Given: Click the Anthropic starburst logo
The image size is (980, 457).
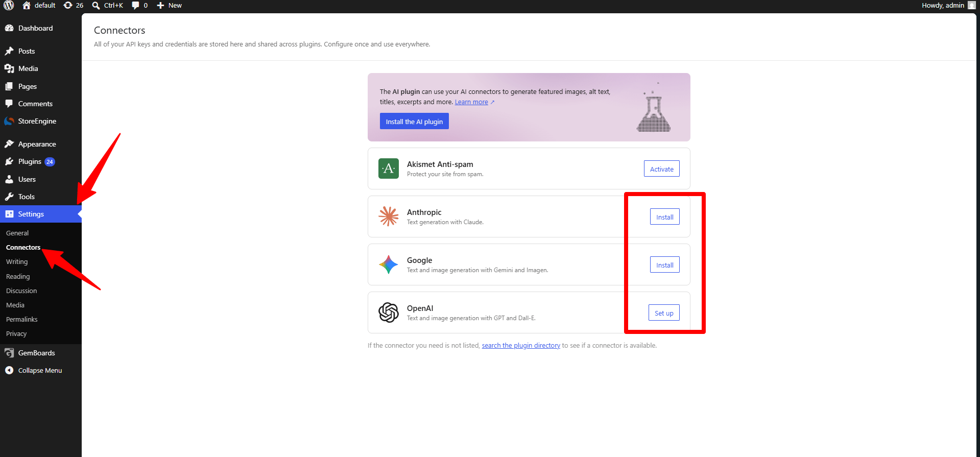Looking at the screenshot, I should pyautogui.click(x=389, y=217).
